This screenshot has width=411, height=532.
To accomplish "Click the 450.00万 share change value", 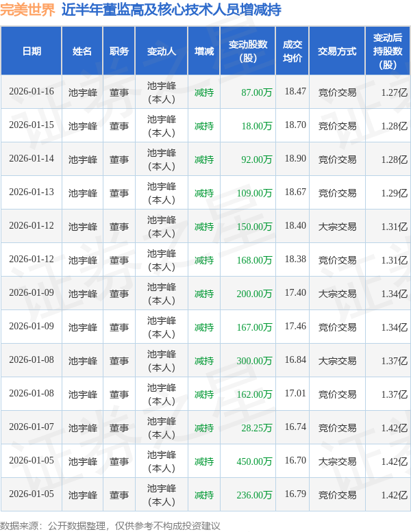I will [x=254, y=461].
